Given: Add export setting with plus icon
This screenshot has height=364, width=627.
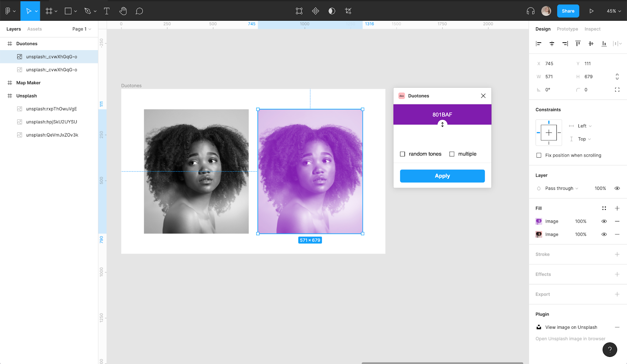Looking at the screenshot, I should click(x=617, y=294).
